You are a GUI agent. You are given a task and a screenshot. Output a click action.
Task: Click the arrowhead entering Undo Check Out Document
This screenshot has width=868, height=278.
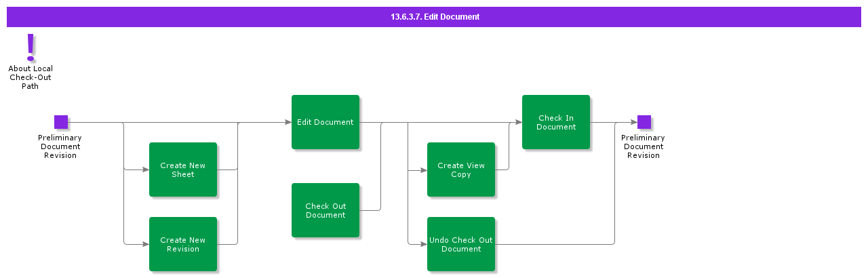(x=423, y=244)
